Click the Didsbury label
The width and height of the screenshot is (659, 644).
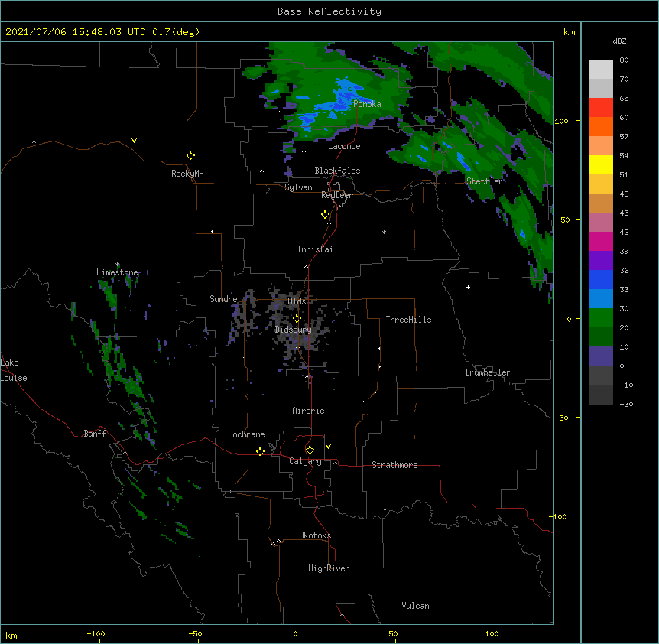[293, 330]
